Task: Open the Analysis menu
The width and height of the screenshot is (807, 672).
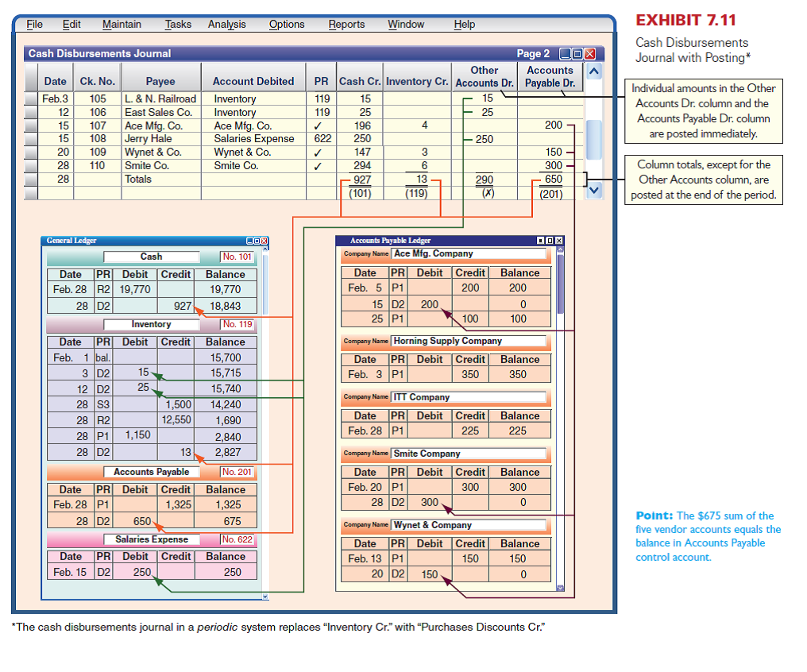Action: click(x=226, y=25)
